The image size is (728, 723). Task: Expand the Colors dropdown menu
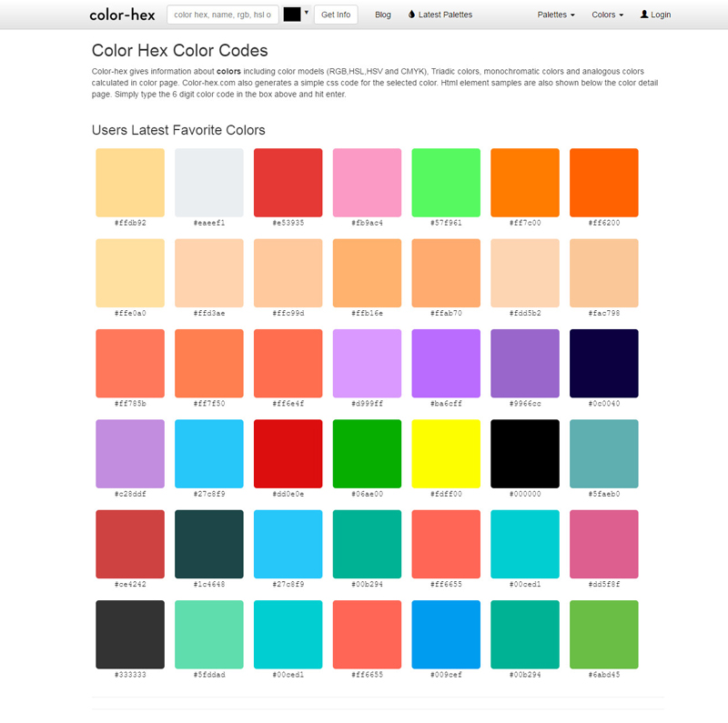[608, 15]
